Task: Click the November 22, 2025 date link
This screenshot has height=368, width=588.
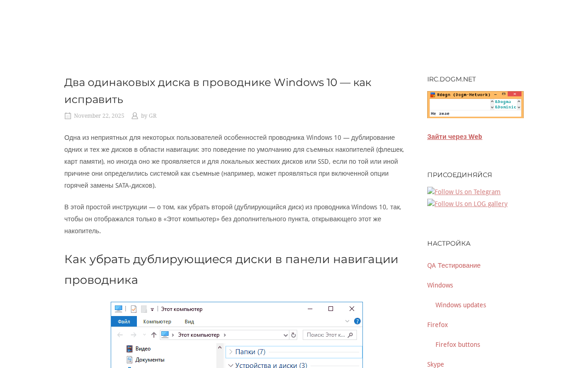Action: [99, 116]
